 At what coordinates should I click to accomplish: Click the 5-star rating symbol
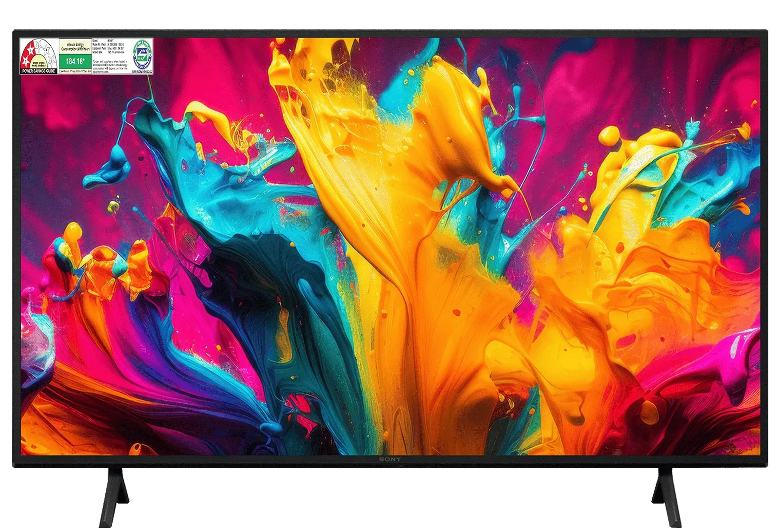pyautogui.click(x=51, y=60)
